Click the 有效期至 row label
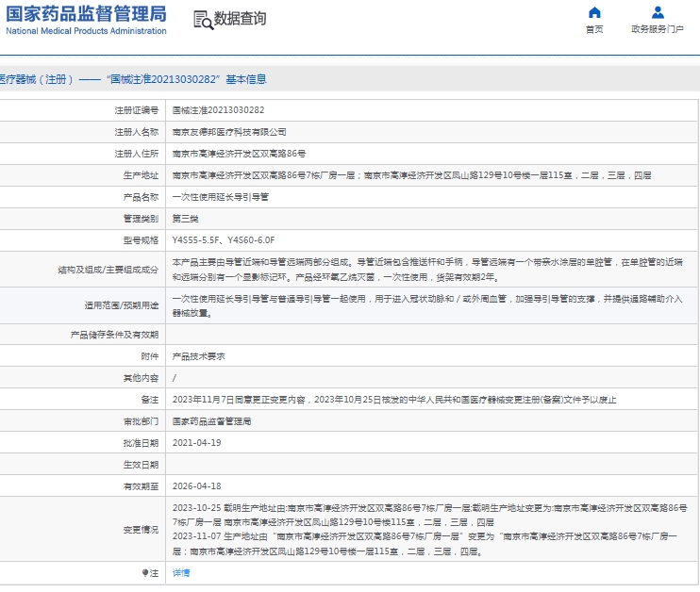 pos(142,486)
